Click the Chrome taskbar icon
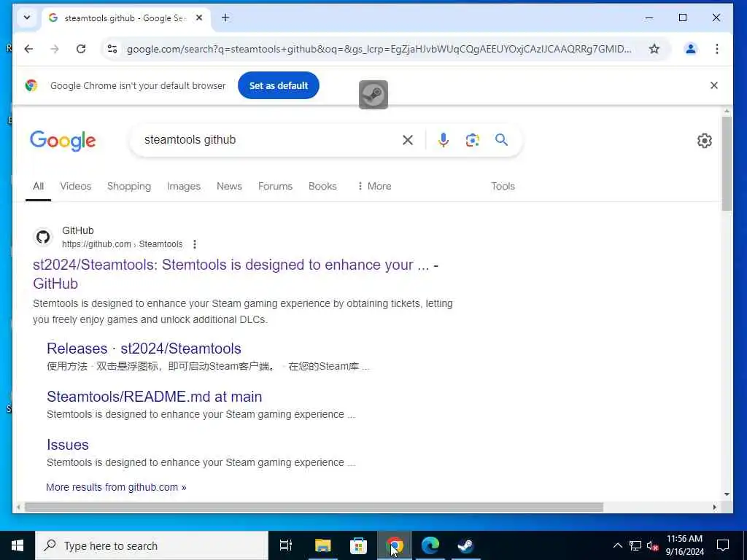This screenshot has width=747, height=560. click(x=395, y=545)
